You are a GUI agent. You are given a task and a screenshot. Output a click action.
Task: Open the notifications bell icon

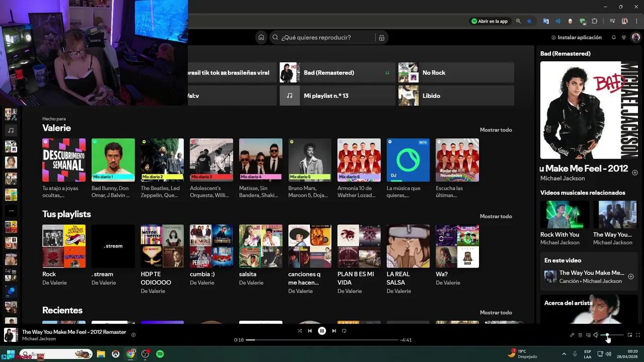point(613,38)
